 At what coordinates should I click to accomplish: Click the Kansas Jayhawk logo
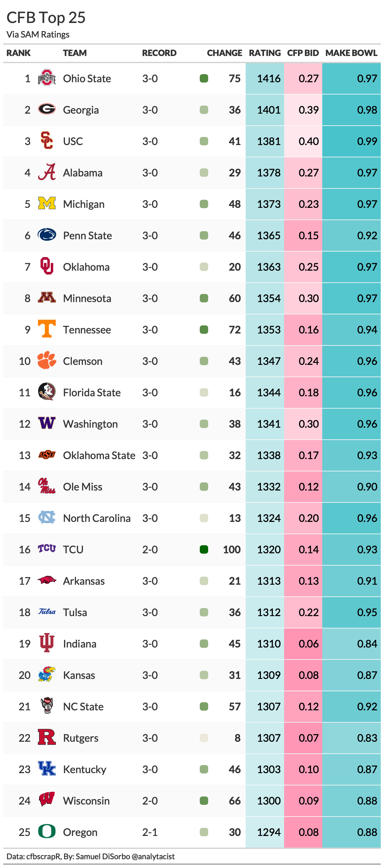click(47, 675)
